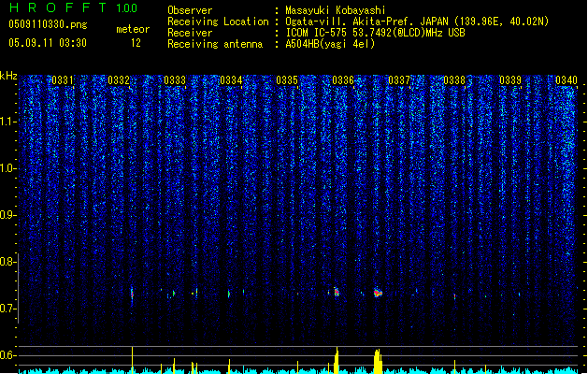
Task: Click the 0332 time marker
Action: tap(119, 80)
